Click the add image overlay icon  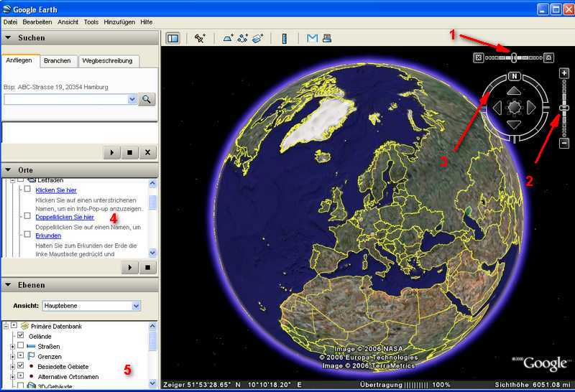[x=258, y=38]
